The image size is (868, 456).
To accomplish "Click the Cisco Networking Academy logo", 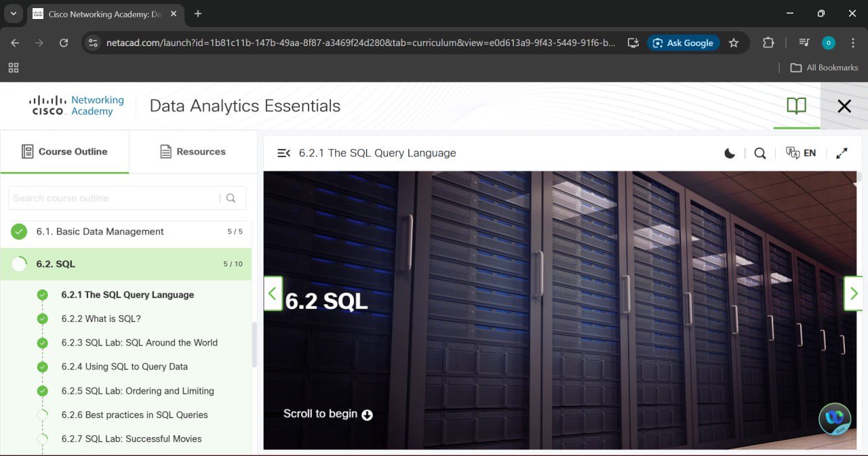I will tap(77, 106).
